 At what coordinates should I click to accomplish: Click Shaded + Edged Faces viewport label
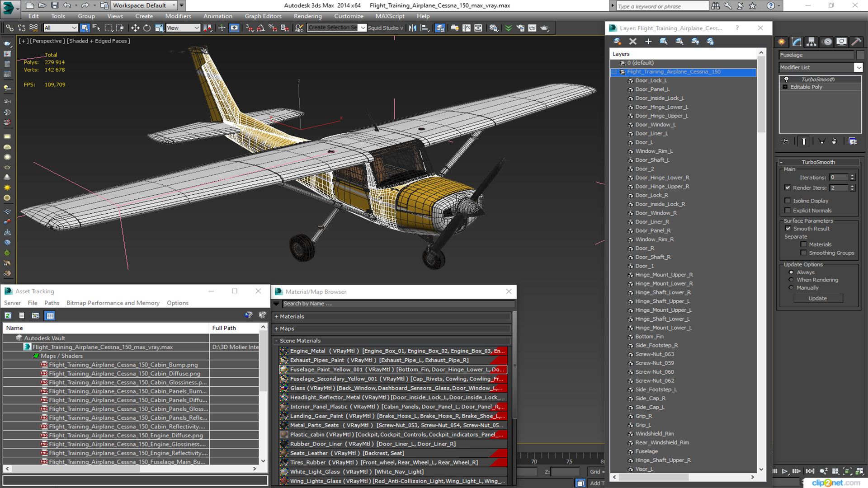tap(98, 41)
